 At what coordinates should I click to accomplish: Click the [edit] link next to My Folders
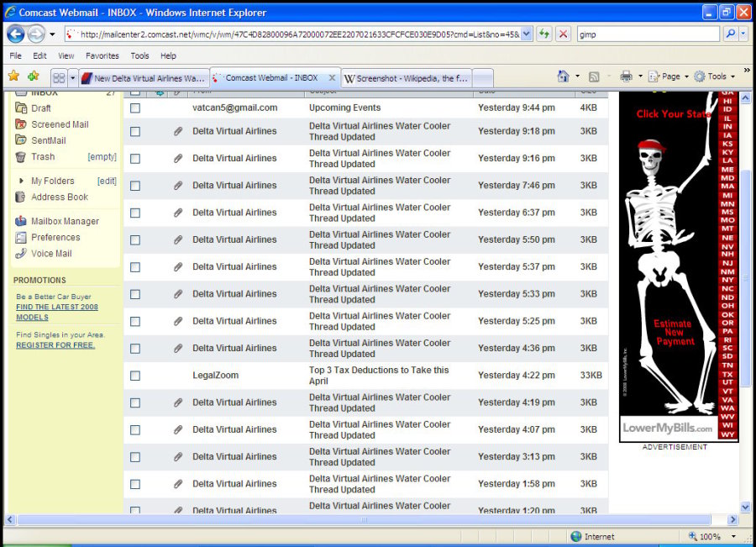(x=107, y=181)
